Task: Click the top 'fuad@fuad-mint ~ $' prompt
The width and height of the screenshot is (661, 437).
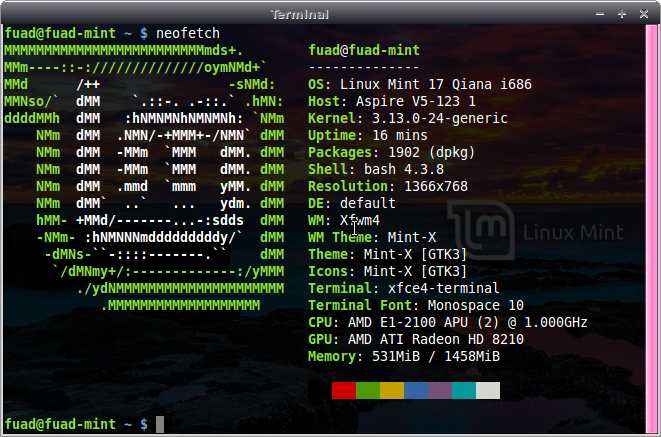Action: point(76,33)
